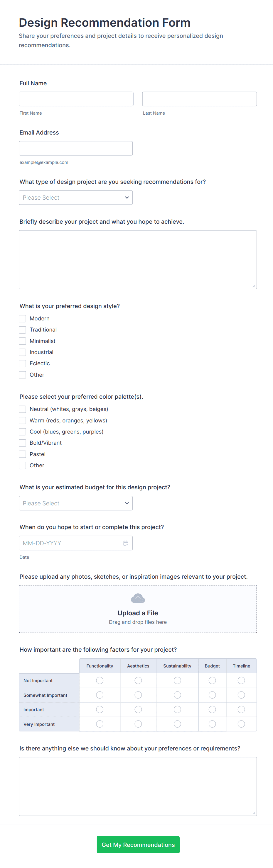Click the project description text area
The width and height of the screenshot is (273, 868).
(x=138, y=259)
